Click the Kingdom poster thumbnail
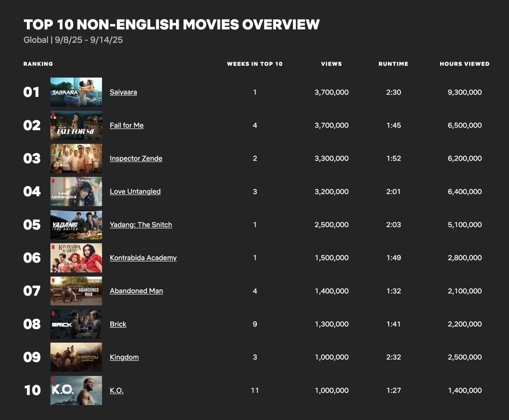Viewport: 509px width, 420px height. 76,357
